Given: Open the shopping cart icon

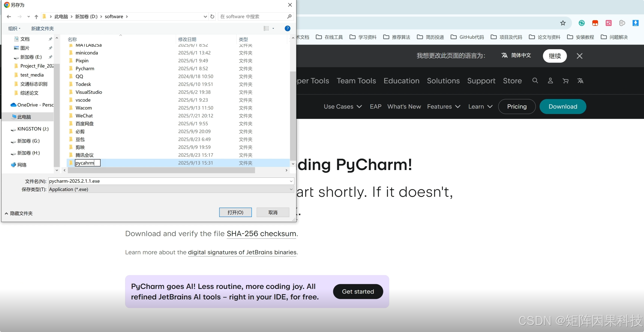Looking at the screenshot, I should point(565,81).
